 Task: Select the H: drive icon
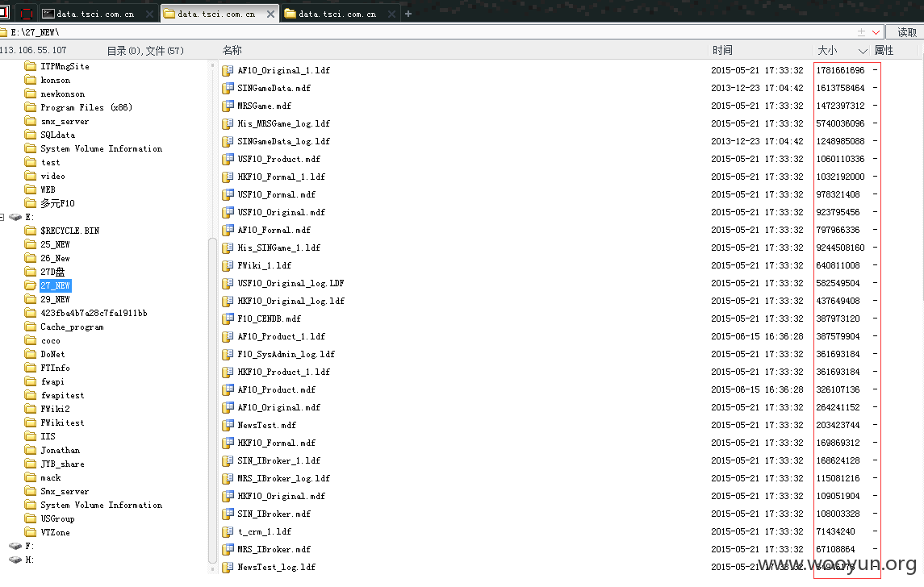[x=15, y=560]
